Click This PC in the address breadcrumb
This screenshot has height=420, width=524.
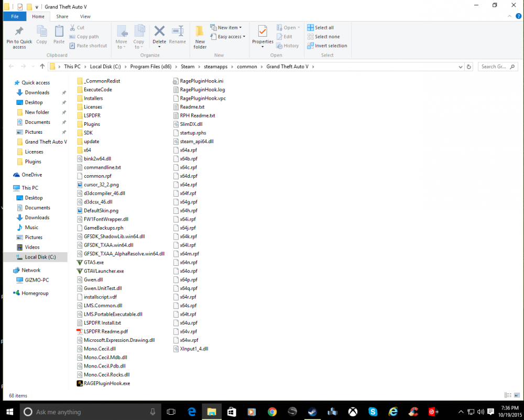coord(72,67)
